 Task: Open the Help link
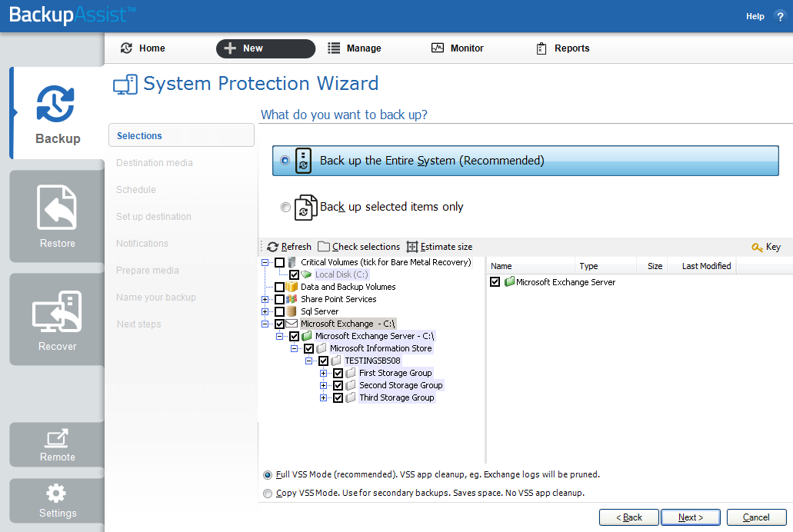(x=755, y=16)
